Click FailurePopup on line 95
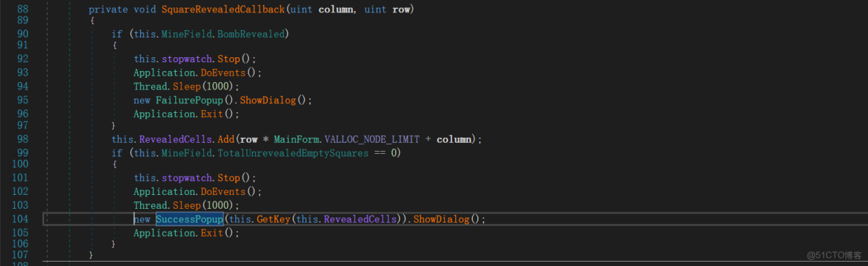Viewport: 868px width, 266px height. click(x=188, y=100)
